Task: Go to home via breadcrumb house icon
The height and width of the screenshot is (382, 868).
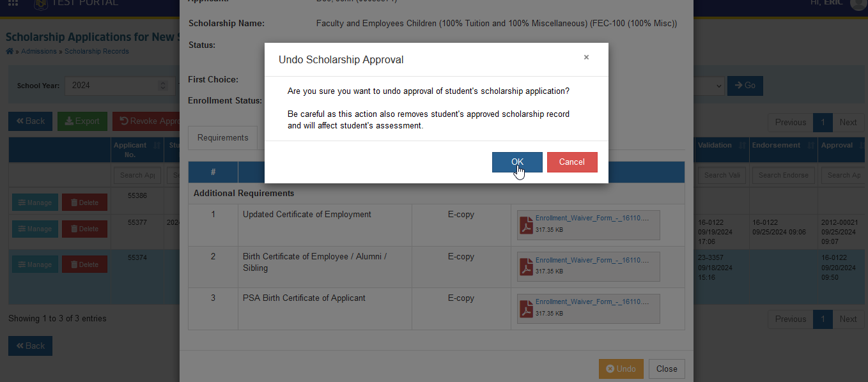Action: [x=10, y=51]
